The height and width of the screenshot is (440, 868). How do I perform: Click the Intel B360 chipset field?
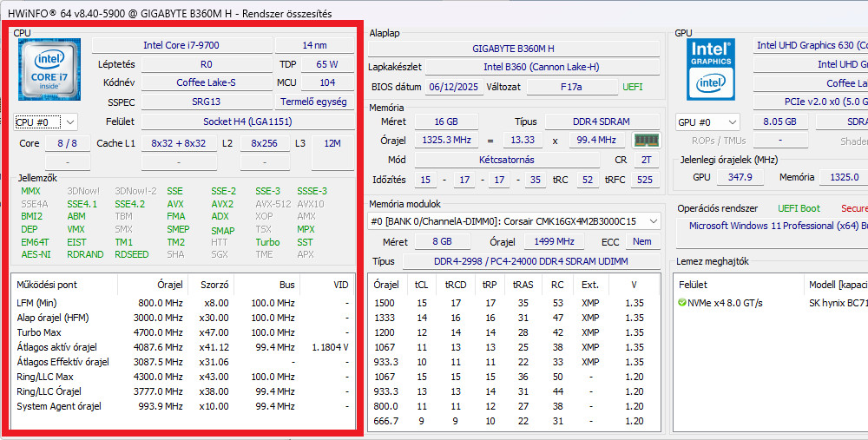click(x=542, y=67)
